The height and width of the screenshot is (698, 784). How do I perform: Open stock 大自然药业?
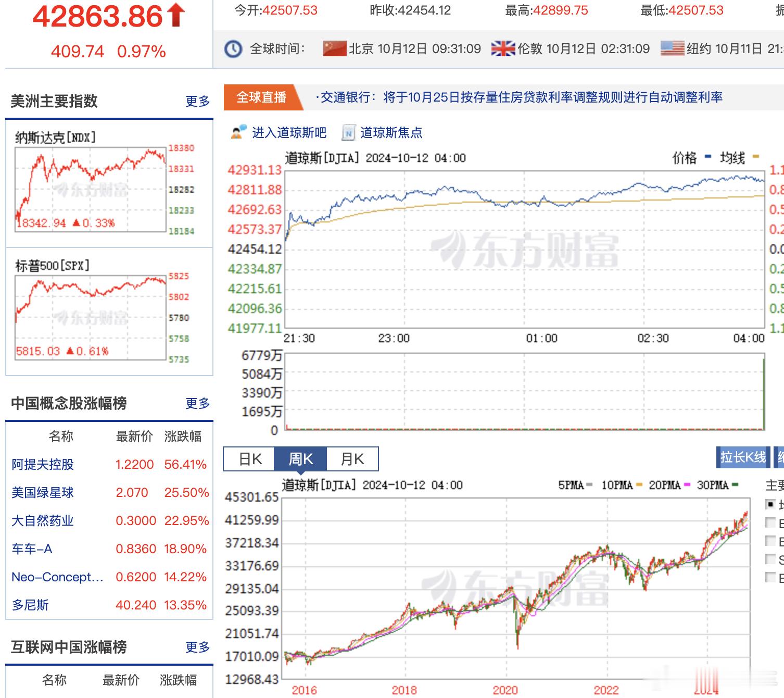(43, 521)
